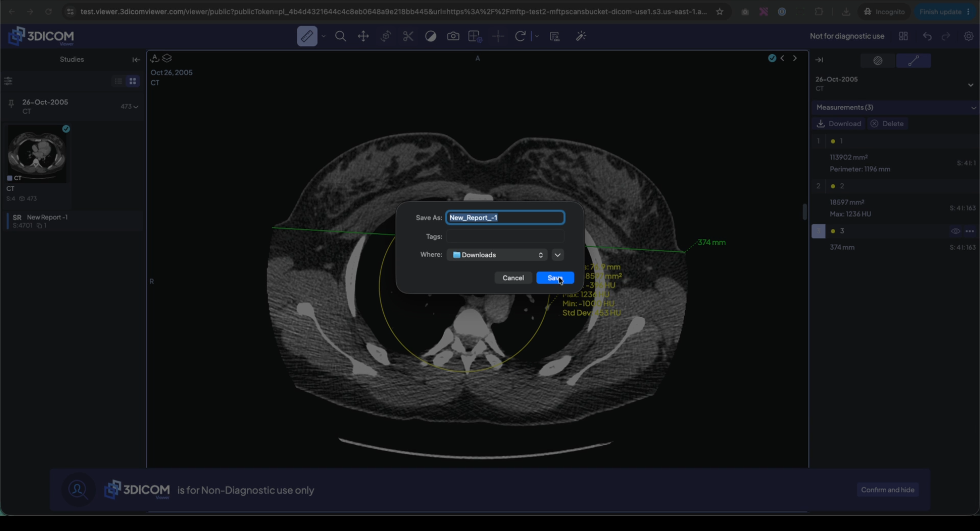This screenshot has width=980, height=531.
Task: Select measurement 3 row
Action: [895, 231]
